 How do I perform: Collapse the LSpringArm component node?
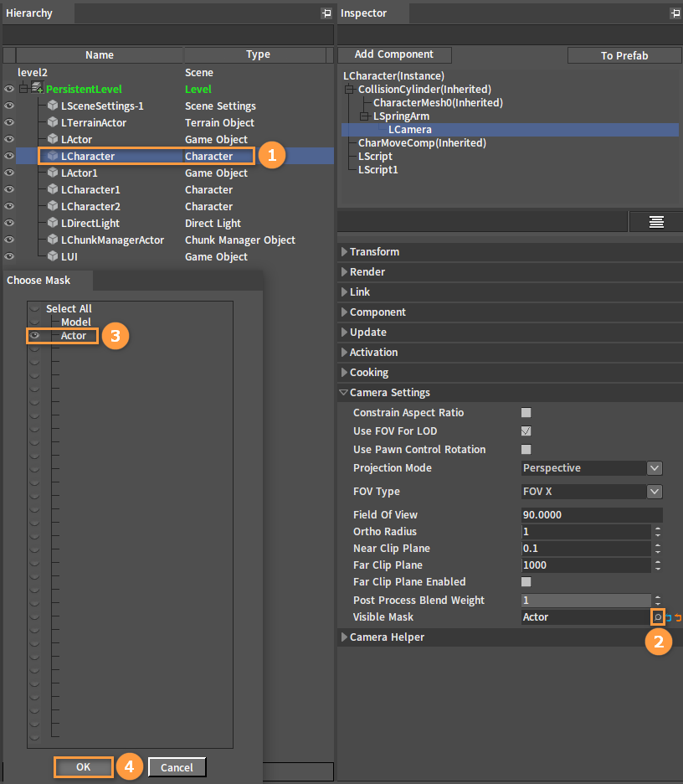pos(364,116)
